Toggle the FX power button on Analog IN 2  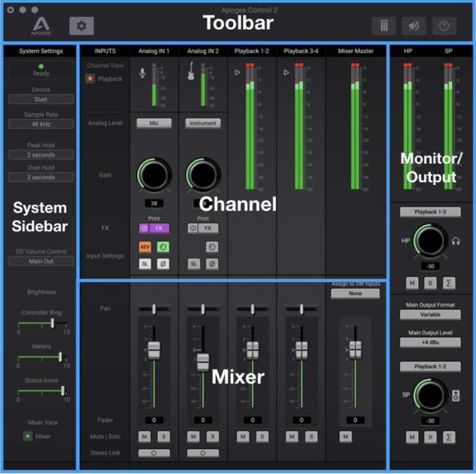pos(193,228)
